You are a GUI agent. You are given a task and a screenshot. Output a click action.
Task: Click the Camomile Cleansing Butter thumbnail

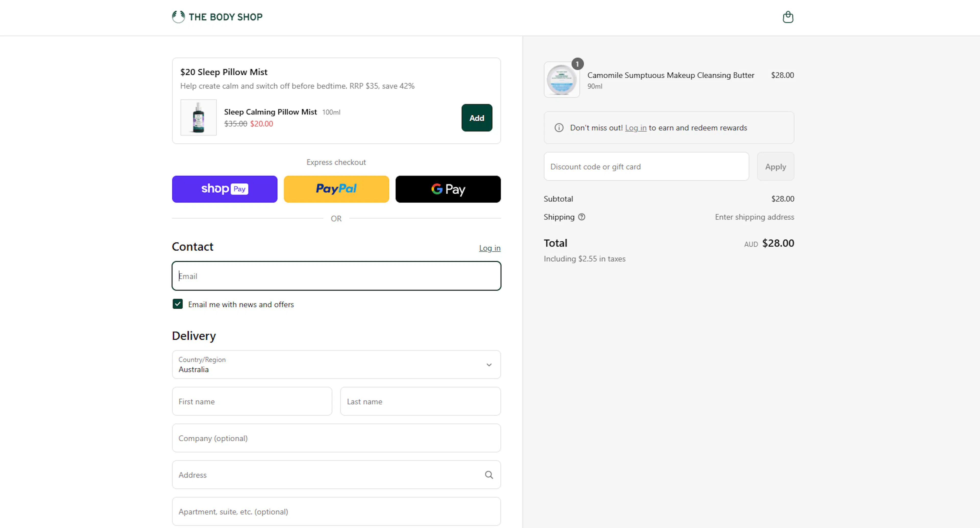[561, 80]
